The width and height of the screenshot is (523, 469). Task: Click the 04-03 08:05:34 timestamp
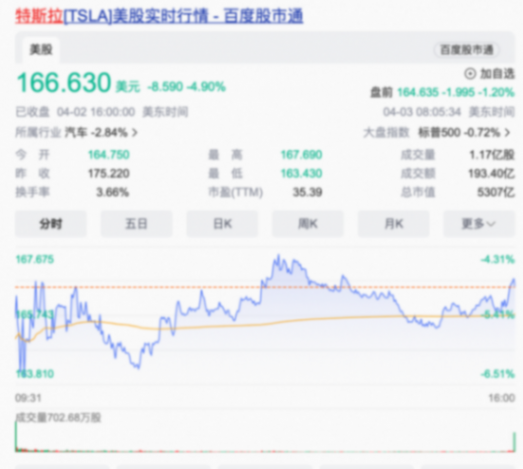click(x=422, y=112)
